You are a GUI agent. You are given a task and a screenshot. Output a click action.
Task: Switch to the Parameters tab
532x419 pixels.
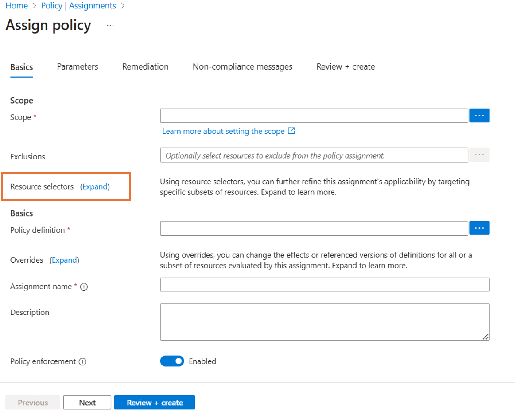click(78, 66)
